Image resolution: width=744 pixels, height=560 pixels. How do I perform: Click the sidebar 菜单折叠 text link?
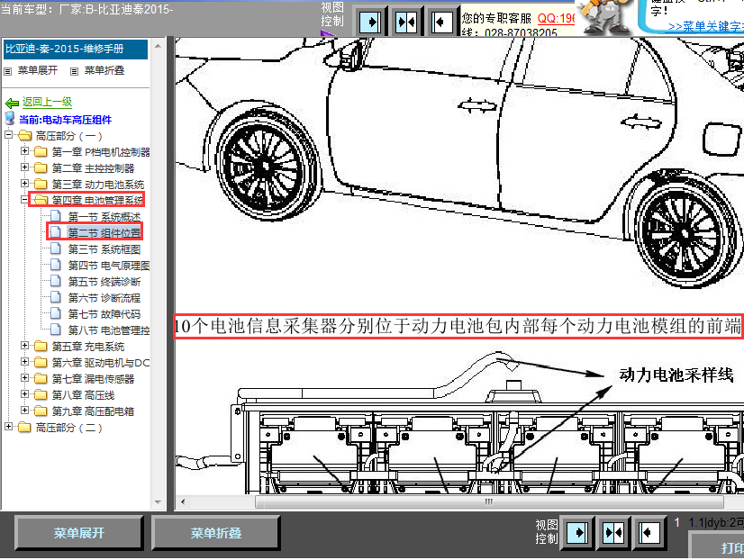(x=104, y=70)
